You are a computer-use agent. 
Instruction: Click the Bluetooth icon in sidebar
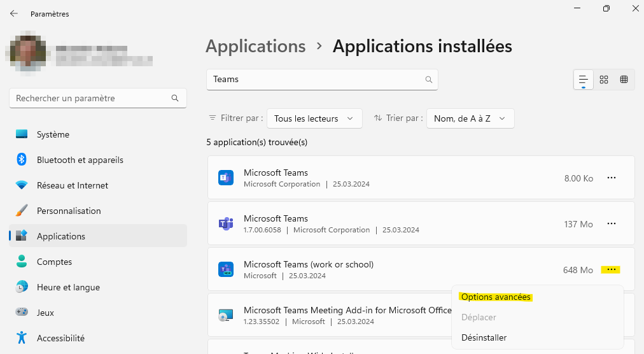click(x=22, y=160)
